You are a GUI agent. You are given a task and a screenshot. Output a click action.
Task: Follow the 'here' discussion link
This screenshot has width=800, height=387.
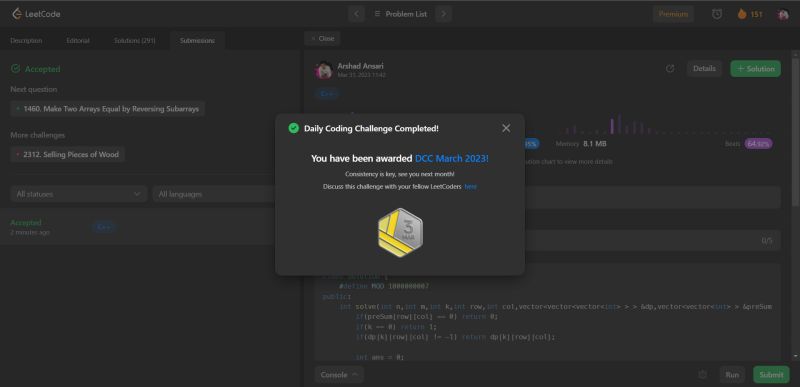[470, 187]
